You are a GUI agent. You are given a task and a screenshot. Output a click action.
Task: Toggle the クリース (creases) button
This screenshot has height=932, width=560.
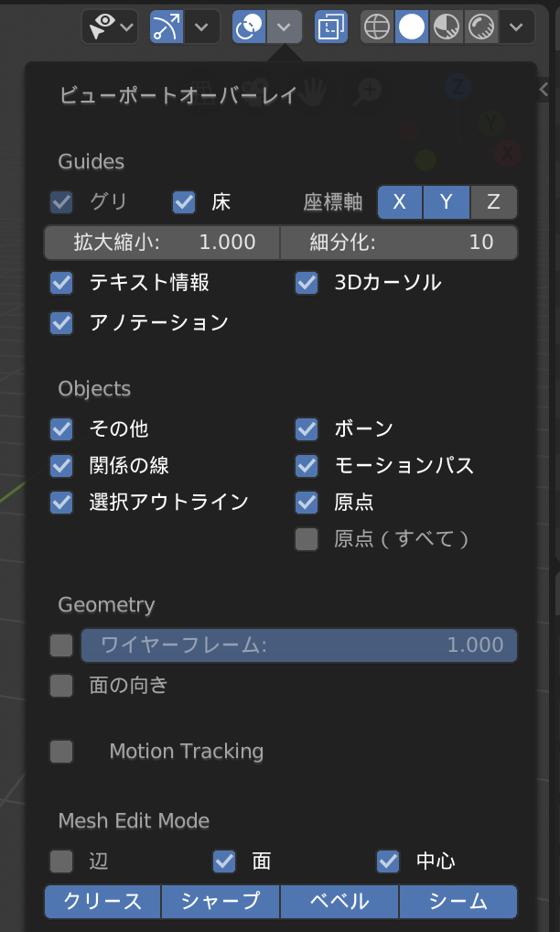(x=102, y=902)
